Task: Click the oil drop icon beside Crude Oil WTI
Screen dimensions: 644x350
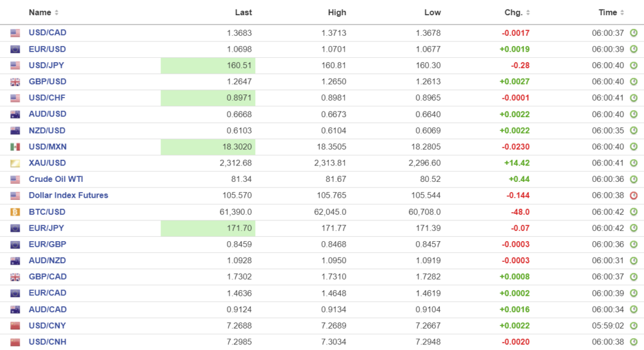Action: (x=15, y=179)
